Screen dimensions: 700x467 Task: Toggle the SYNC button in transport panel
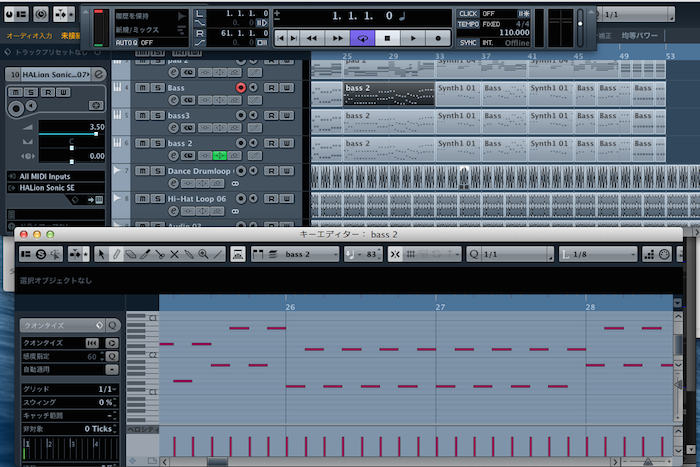pos(468,42)
